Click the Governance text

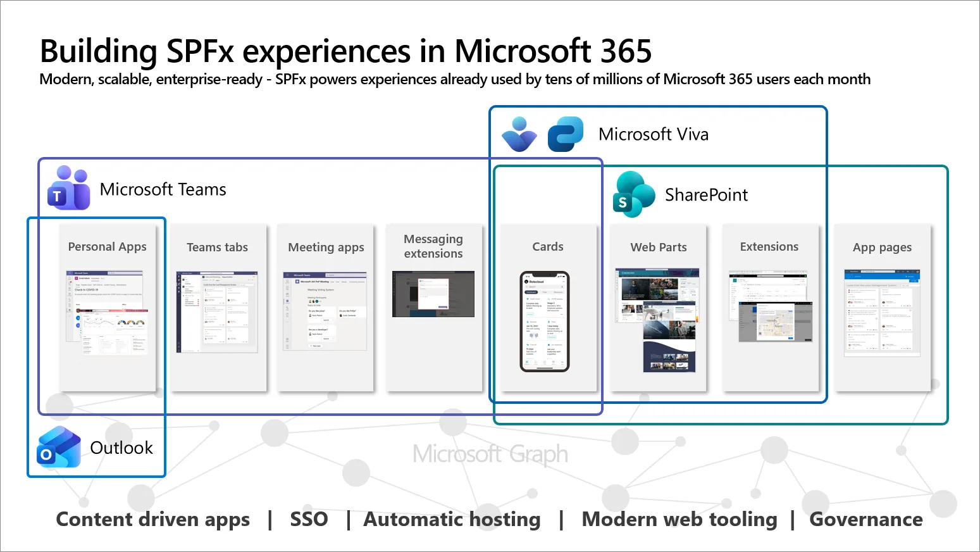tap(865, 519)
